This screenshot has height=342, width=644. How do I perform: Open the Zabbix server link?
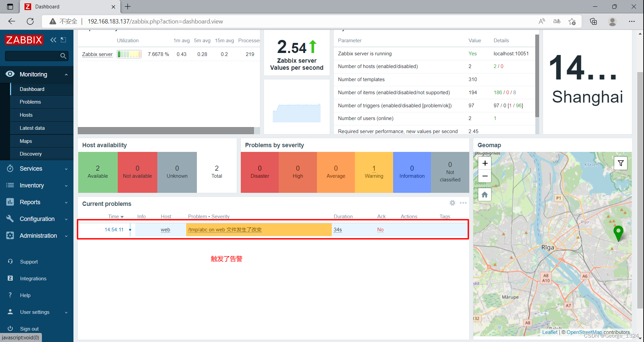click(x=97, y=54)
